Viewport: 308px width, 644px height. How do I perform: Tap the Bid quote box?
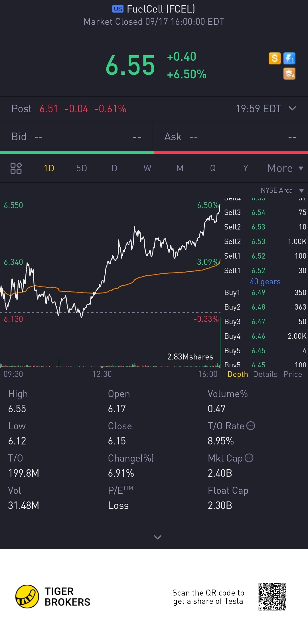coord(76,137)
